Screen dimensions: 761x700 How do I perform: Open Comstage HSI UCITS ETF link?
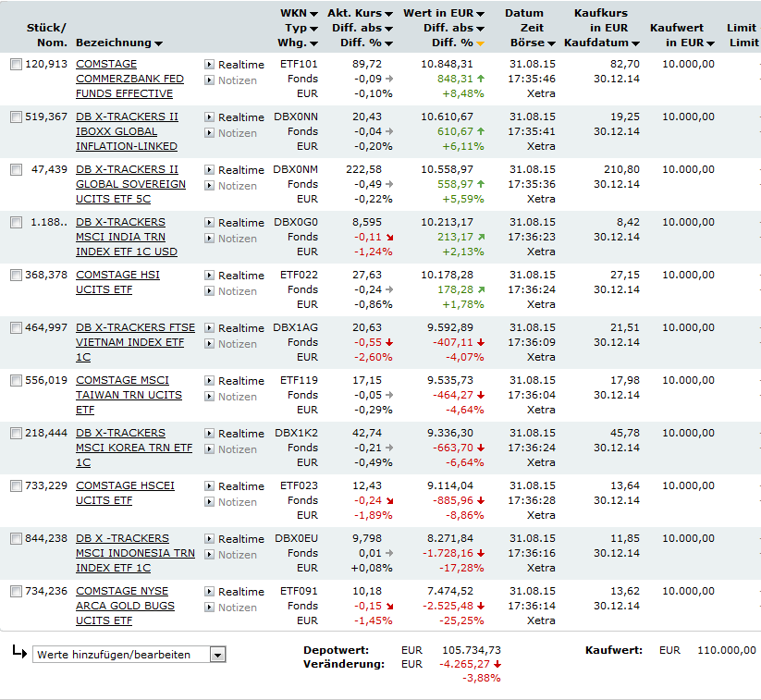(117, 282)
